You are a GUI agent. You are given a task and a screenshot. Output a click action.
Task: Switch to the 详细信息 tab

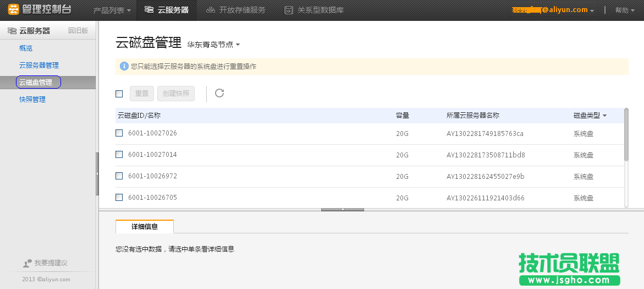[x=145, y=226]
